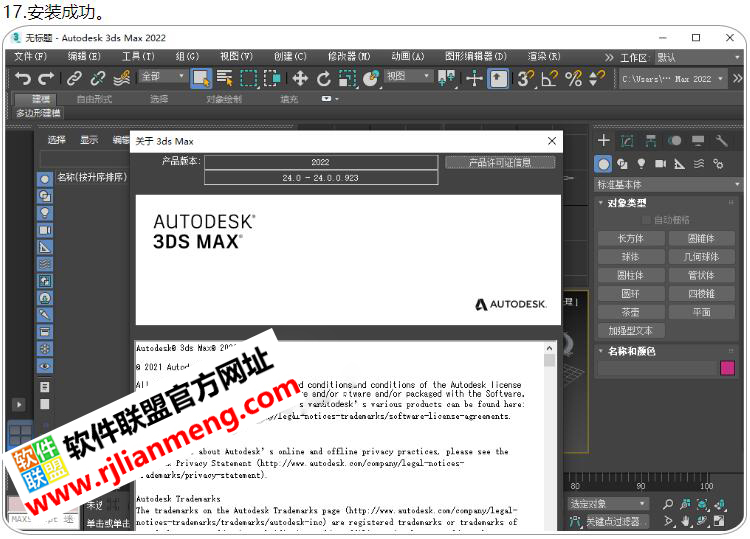Switch to Lights category in Create panel
The height and width of the screenshot is (539, 750).
coord(641,164)
